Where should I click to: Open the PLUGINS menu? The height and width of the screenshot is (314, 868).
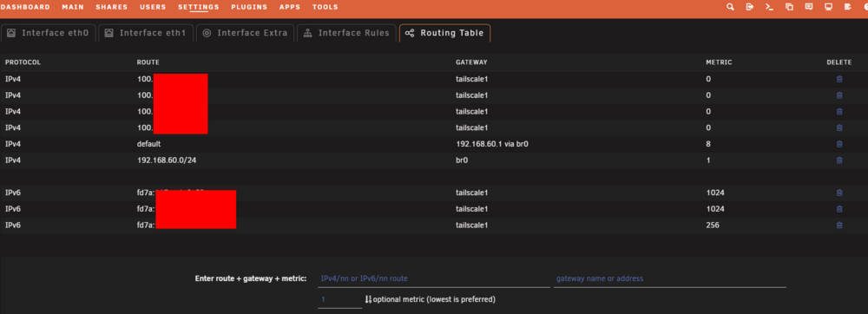coord(249,7)
